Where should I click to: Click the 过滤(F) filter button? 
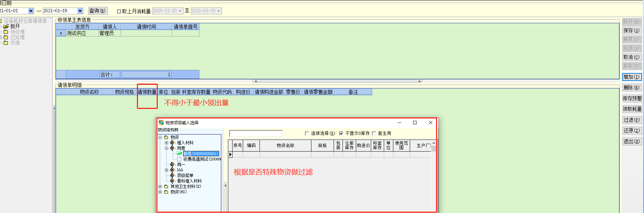tap(632, 120)
